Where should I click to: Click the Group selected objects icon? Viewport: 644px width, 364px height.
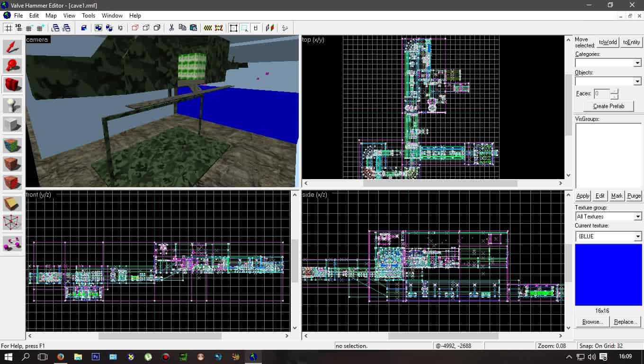(x=98, y=28)
